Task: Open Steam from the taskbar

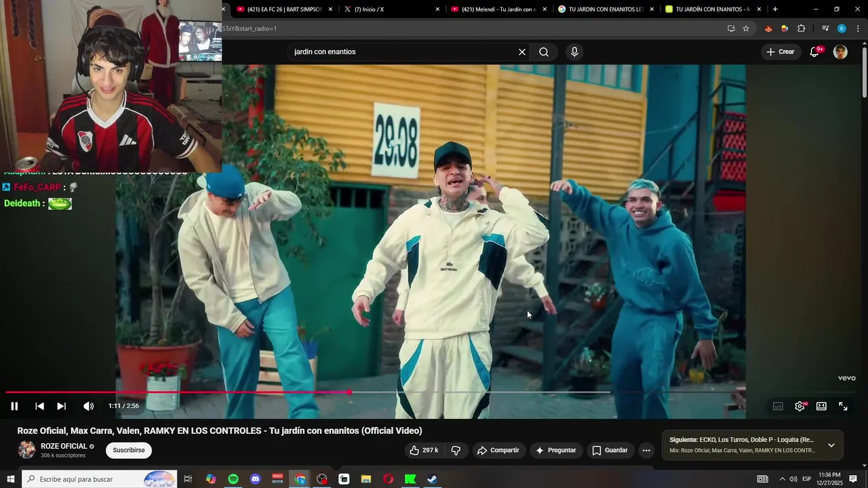Action: pyautogui.click(x=432, y=479)
